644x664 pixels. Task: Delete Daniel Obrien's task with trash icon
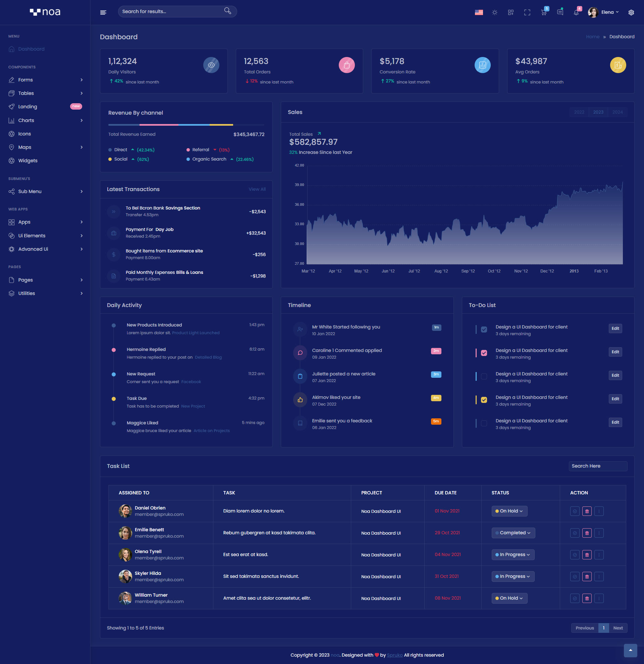pos(587,511)
